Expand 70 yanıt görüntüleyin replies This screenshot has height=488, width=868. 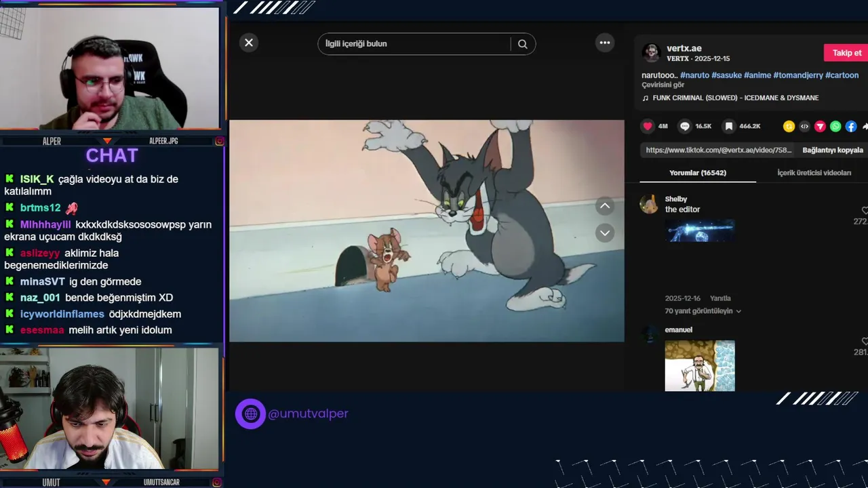[703, 311]
